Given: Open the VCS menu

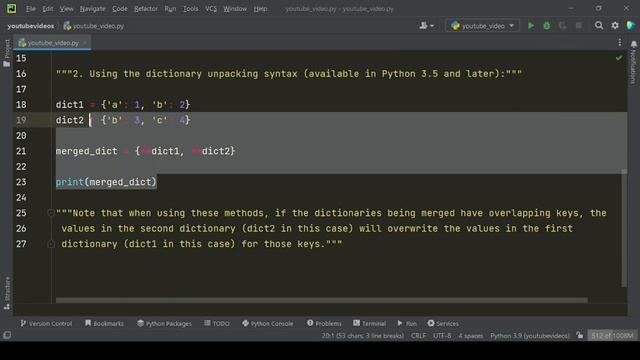Looking at the screenshot, I should [211, 9].
